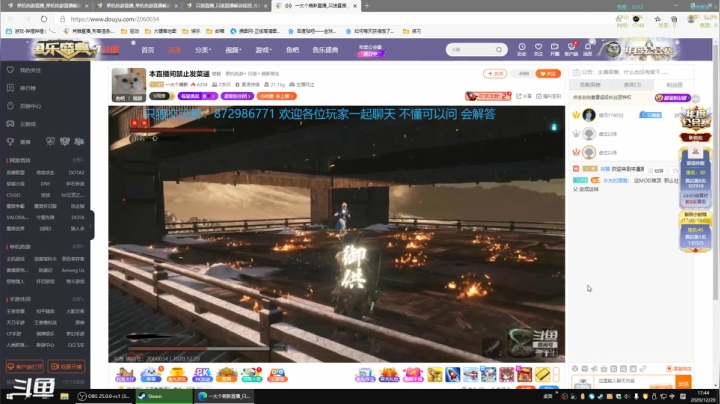Open Steam from the Windows taskbar
Viewport: 720px width, 404px height.
(x=163, y=396)
